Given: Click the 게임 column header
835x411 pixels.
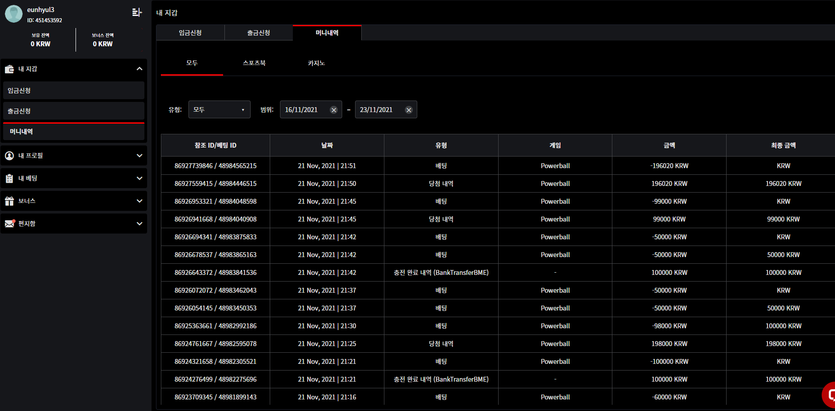Looking at the screenshot, I should click(x=555, y=145).
